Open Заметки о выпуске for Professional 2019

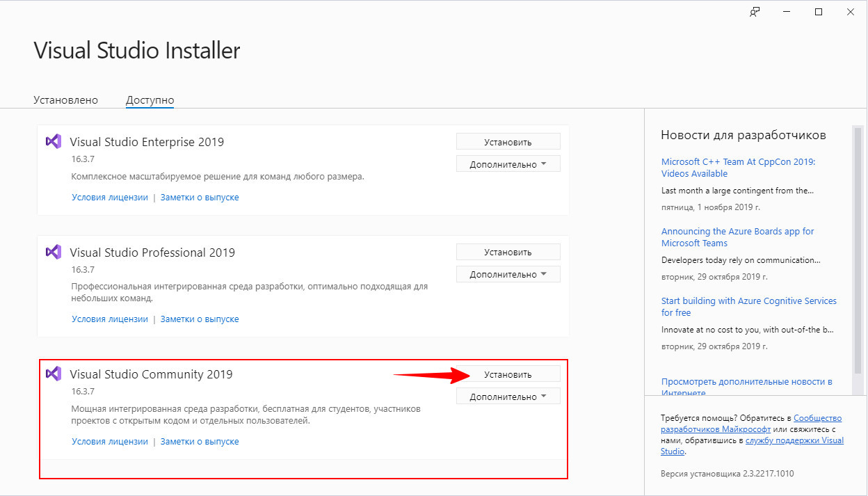[200, 319]
